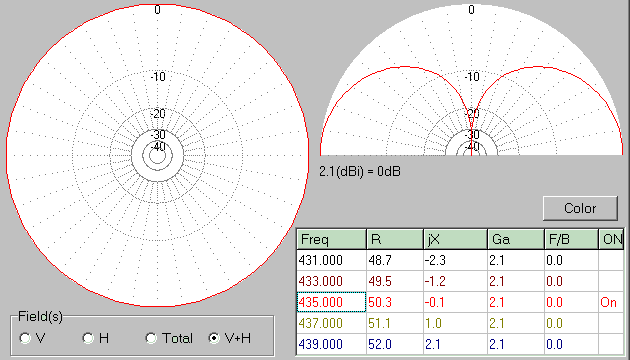Select the 431.000 frequency cell
Screen dimensions: 630x360
(331, 260)
